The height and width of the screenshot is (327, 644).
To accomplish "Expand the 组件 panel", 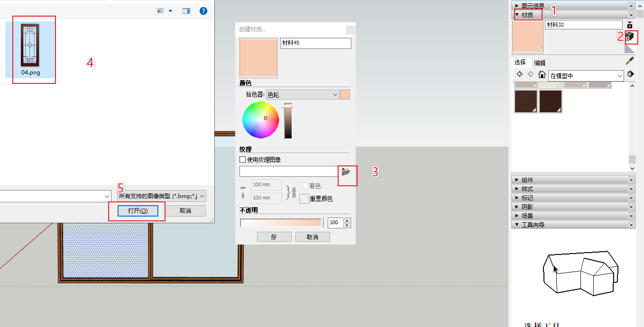I will [531, 179].
